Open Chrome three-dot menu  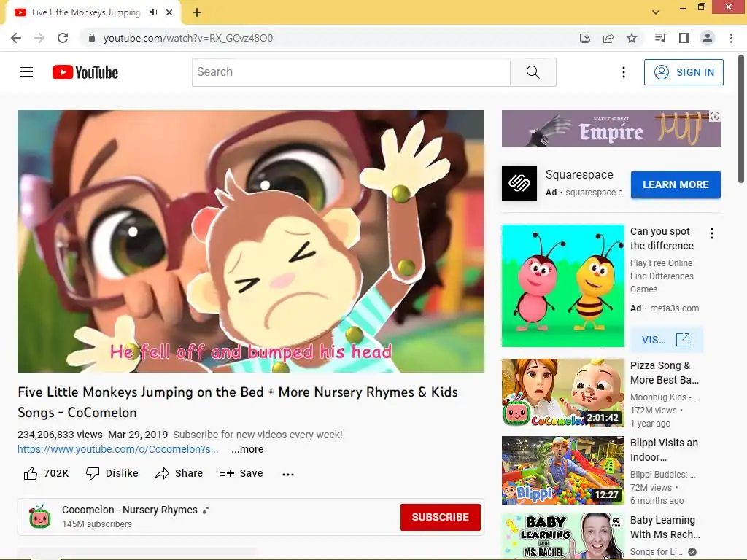[x=731, y=38]
